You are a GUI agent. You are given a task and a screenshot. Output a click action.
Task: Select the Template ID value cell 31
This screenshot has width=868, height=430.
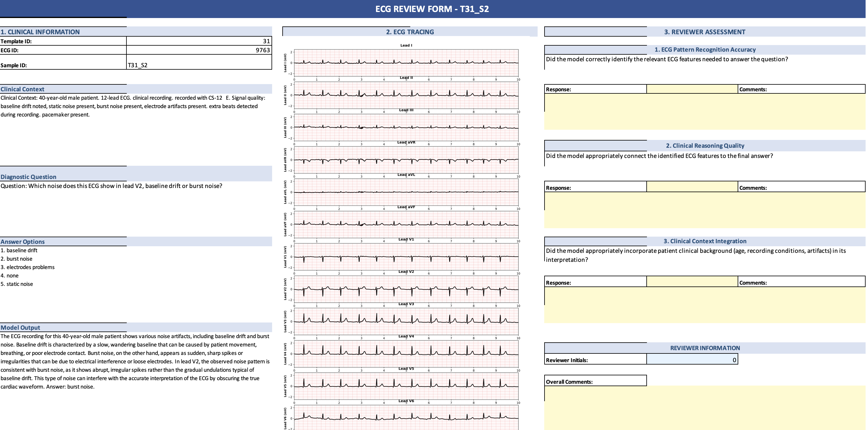click(x=199, y=41)
